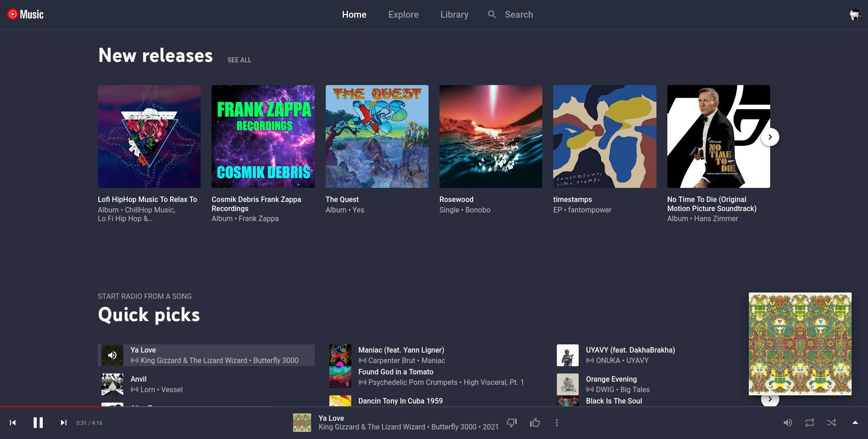
Task: Open Big Tales album link
Action: (635, 389)
